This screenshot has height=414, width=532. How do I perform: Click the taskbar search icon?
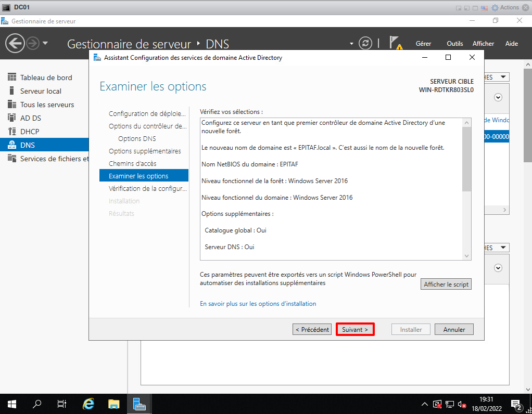tap(37, 404)
